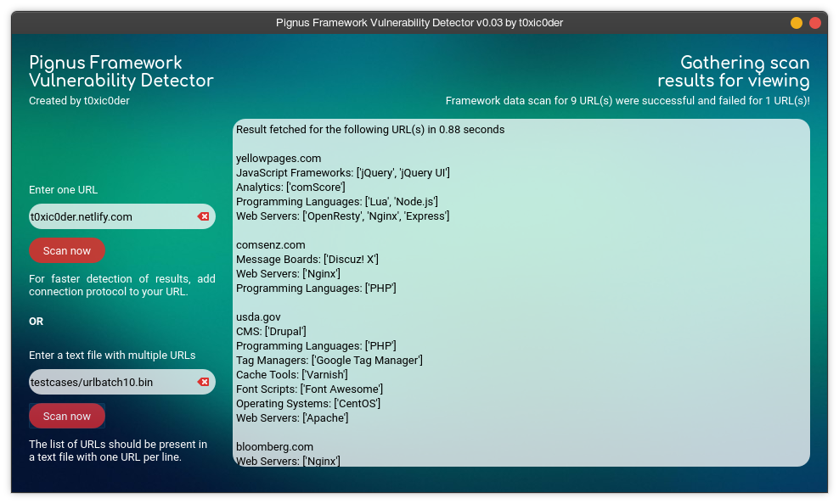Click the Analytics: ['comScore'] line
The height and width of the screenshot is (504, 839).
pos(290,187)
